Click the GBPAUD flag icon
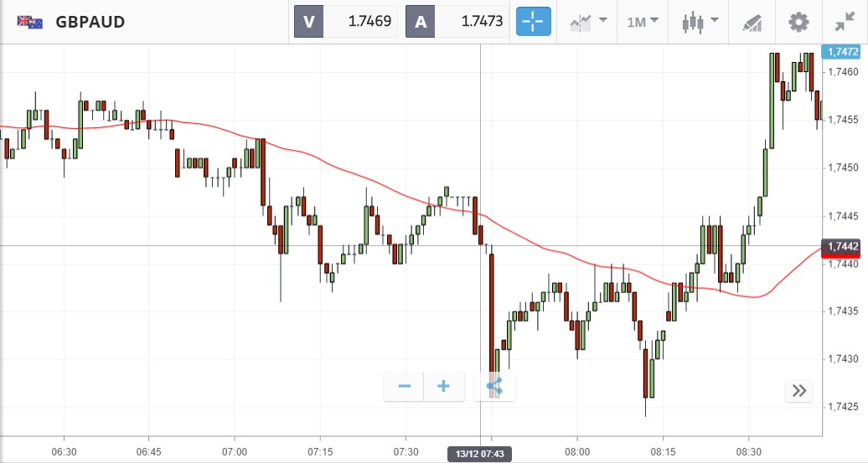 coord(30,22)
